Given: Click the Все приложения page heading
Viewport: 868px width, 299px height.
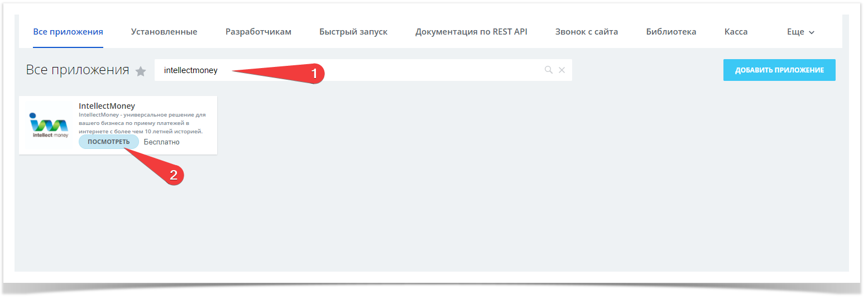Looking at the screenshot, I should pos(78,70).
